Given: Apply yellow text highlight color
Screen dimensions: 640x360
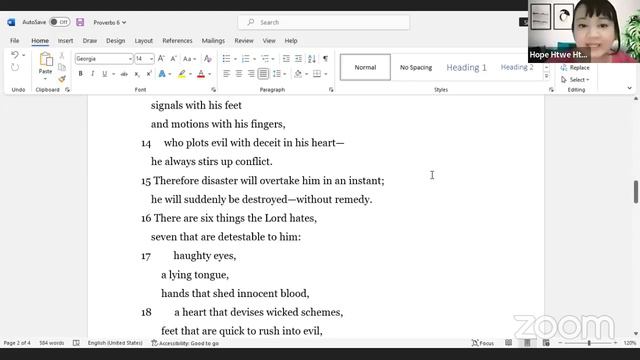Looking at the screenshot, I should (182, 74).
